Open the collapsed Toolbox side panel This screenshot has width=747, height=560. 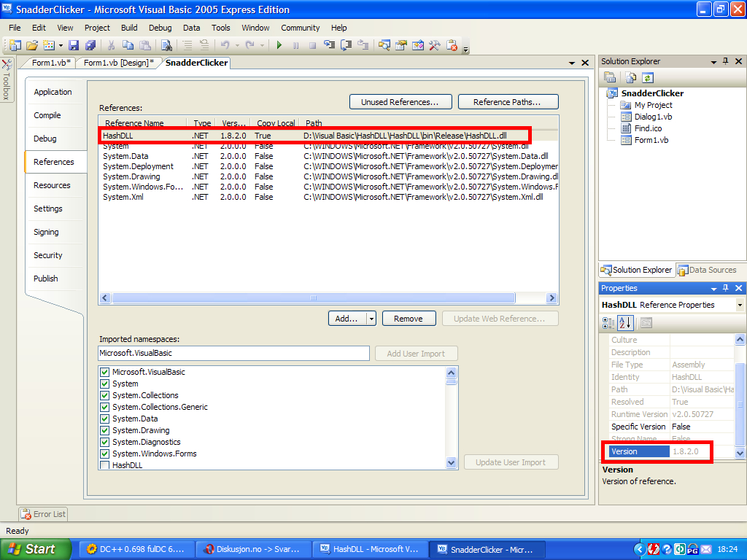(7, 79)
